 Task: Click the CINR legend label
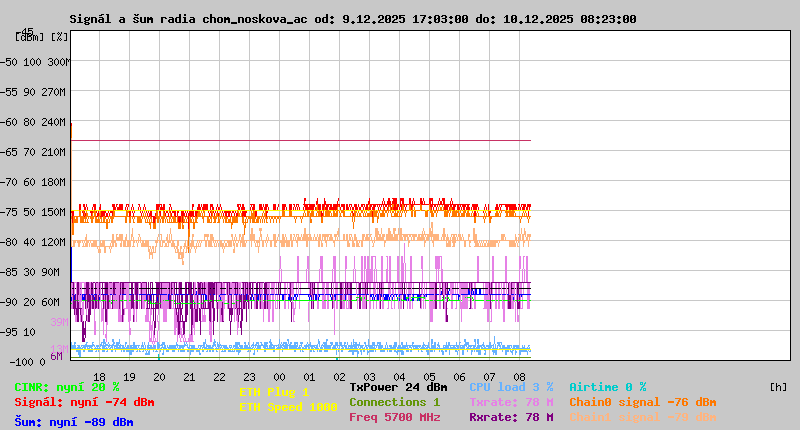tap(67, 387)
